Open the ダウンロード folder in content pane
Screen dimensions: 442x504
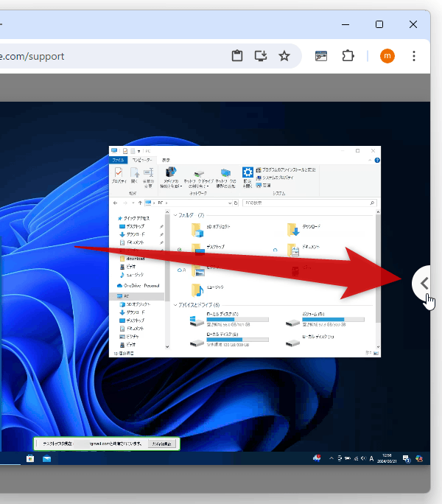coord(304,229)
